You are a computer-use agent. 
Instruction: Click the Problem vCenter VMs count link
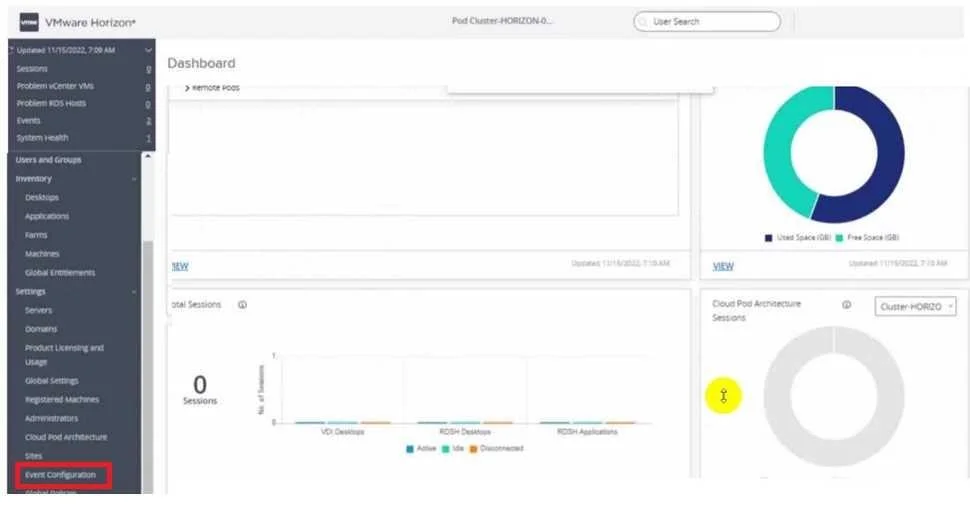coord(148,87)
